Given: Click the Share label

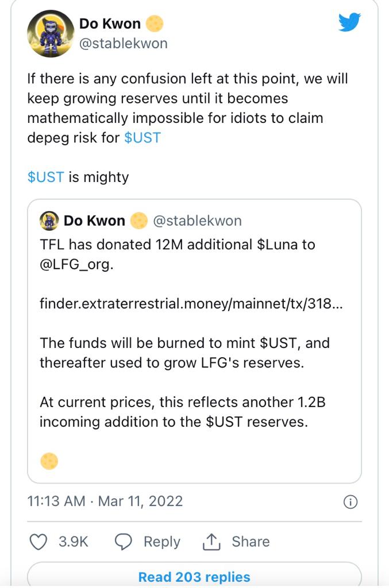Looking at the screenshot, I should coord(251,541).
